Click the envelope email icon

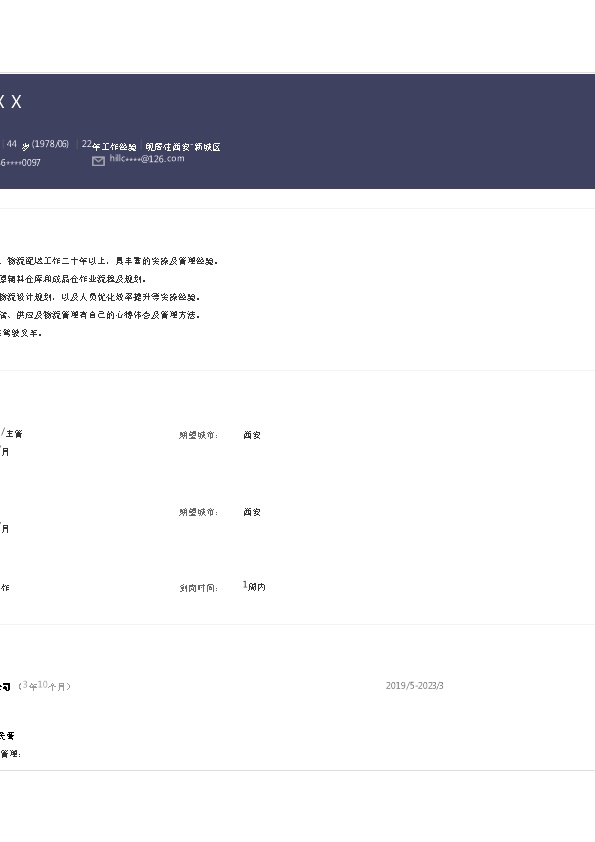pos(98,161)
